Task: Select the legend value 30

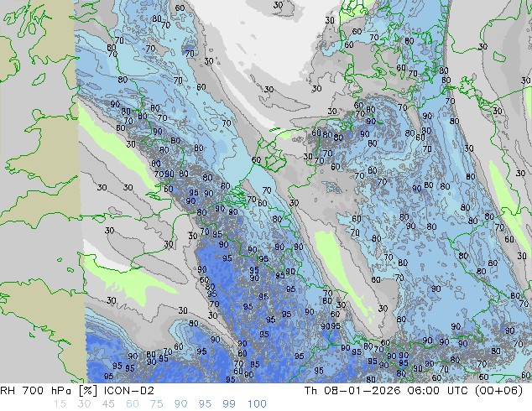Action: pos(84,404)
